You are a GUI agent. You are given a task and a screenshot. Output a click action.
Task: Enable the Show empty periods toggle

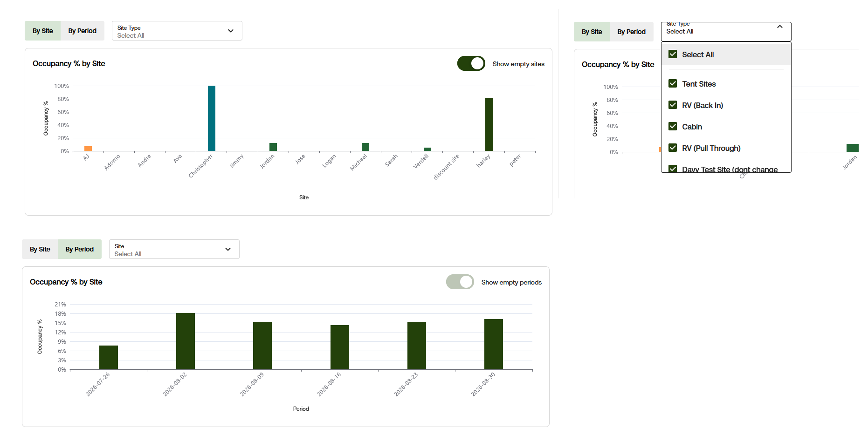click(460, 282)
